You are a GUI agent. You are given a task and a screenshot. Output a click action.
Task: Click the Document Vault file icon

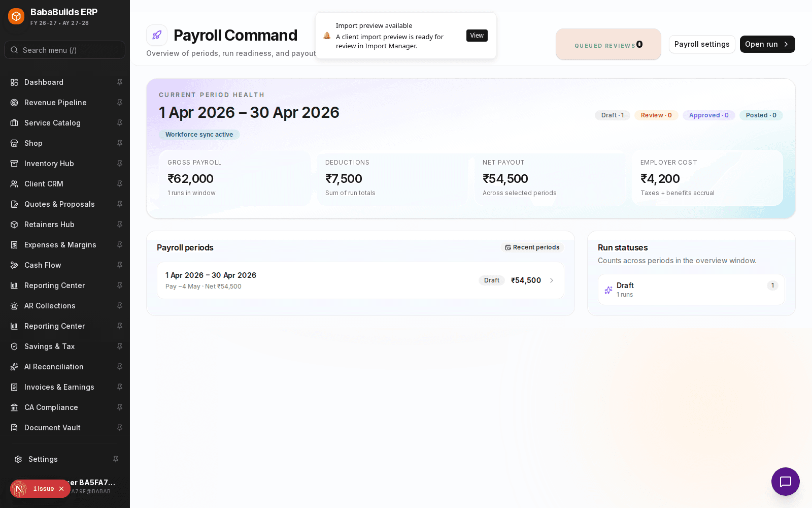(x=14, y=428)
